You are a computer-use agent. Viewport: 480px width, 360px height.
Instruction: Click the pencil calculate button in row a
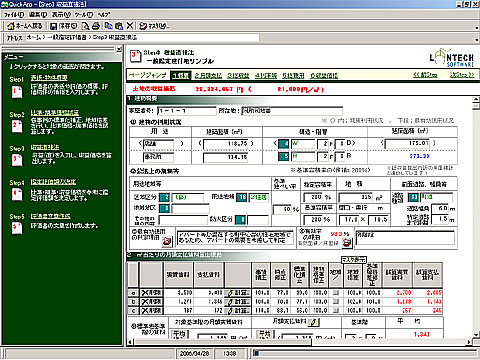[x=238, y=293]
